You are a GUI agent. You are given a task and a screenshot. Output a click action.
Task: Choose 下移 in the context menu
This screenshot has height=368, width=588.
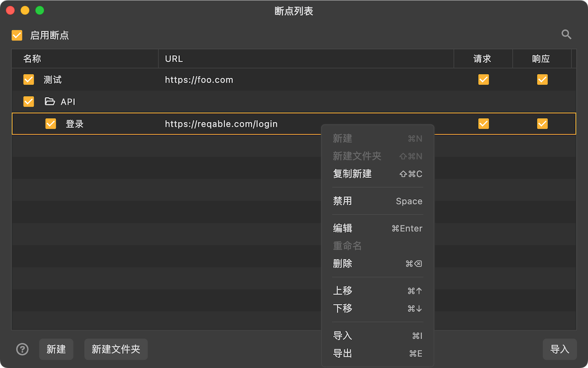[x=378, y=308]
